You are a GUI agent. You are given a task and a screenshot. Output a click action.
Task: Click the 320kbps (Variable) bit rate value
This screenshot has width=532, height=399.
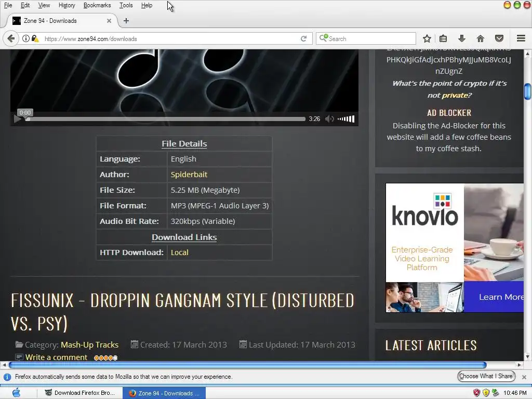pyautogui.click(x=203, y=221)
